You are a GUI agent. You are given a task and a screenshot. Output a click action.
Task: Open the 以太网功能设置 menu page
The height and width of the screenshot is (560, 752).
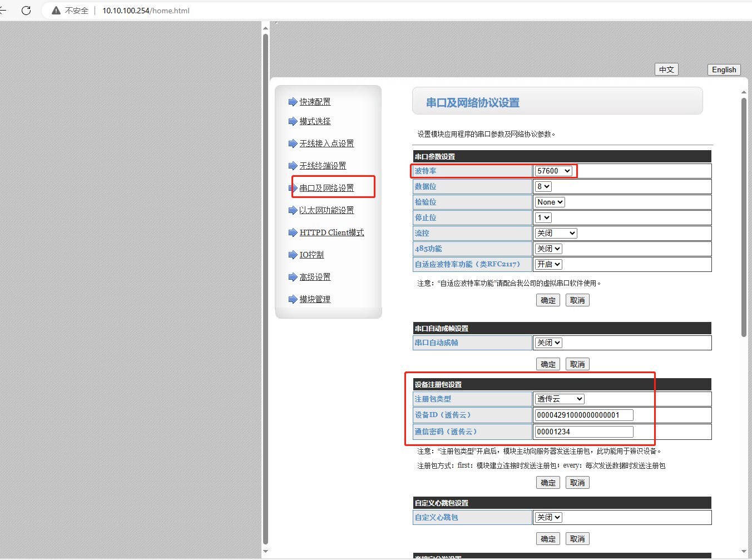(x=326, y=210)
